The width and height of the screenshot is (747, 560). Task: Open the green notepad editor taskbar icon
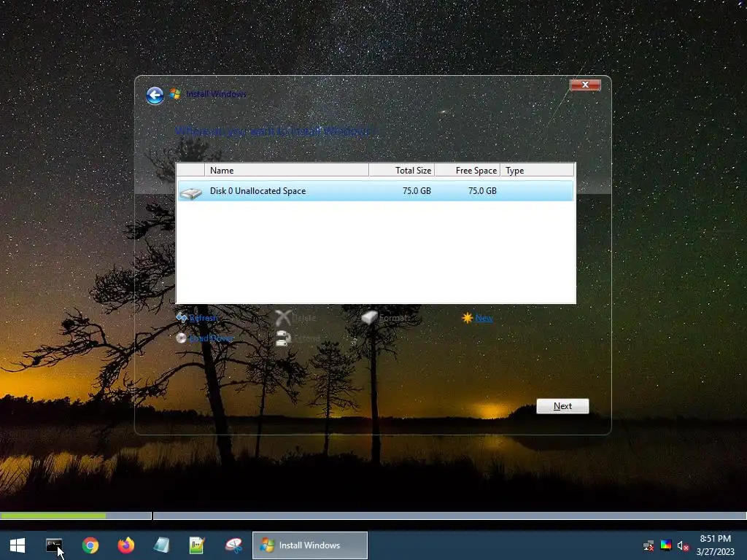click(x=197, y=545)
